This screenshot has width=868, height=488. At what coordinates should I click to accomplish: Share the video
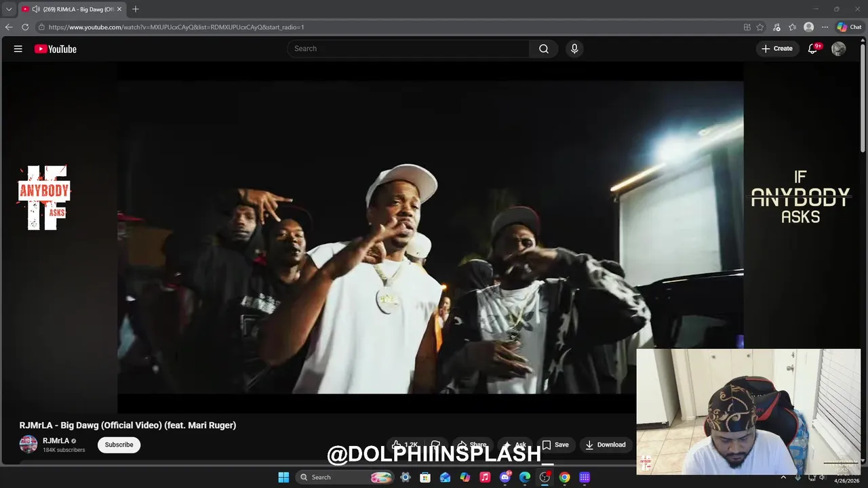click(472, 445)
